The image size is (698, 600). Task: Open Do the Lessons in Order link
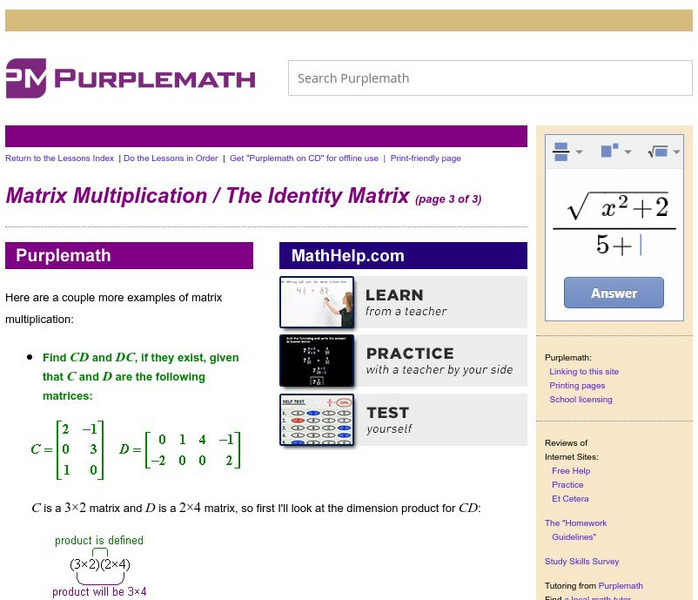[170, 158]
